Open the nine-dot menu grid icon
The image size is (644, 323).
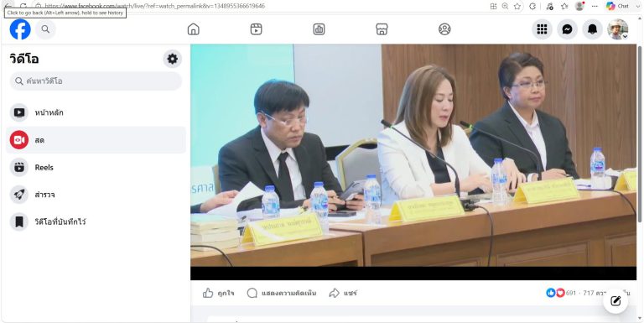tap(542, 29)
